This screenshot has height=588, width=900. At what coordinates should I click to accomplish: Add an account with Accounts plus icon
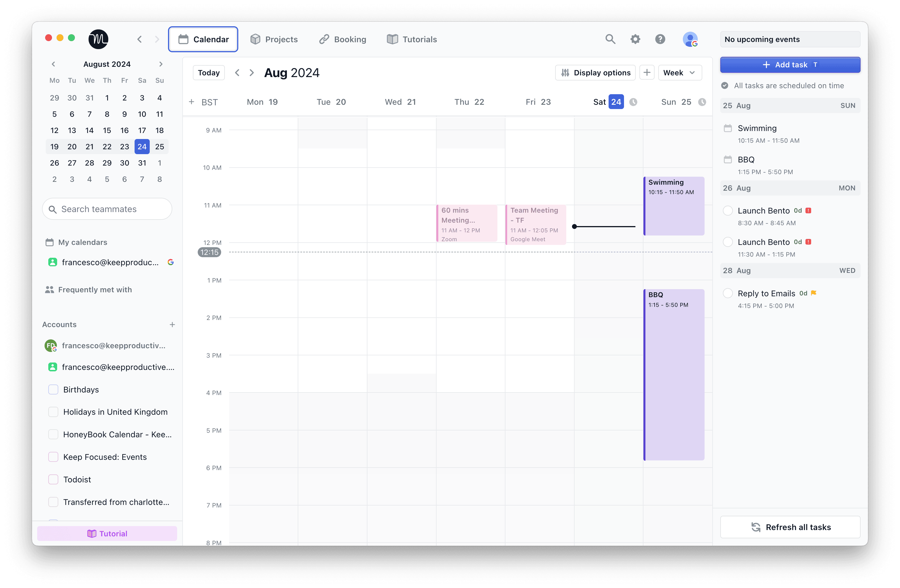[x=172, y=325]
